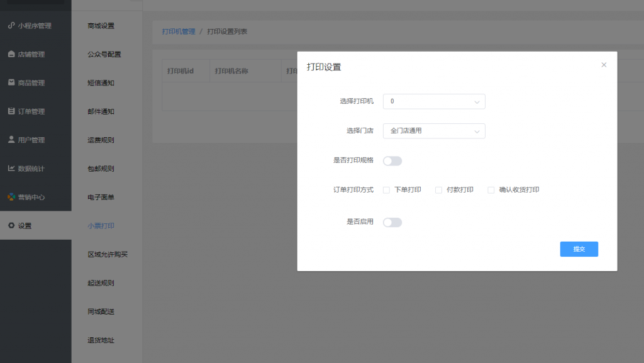This screenshot has height=363, width=644.
Task: Open the 选择门店 dropdown showing 全门店通用
Action: coord(434,131)
